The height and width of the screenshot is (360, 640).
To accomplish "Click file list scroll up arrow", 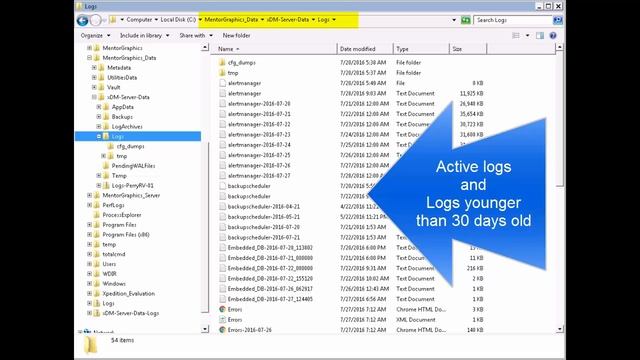I will tap(560, 48).
